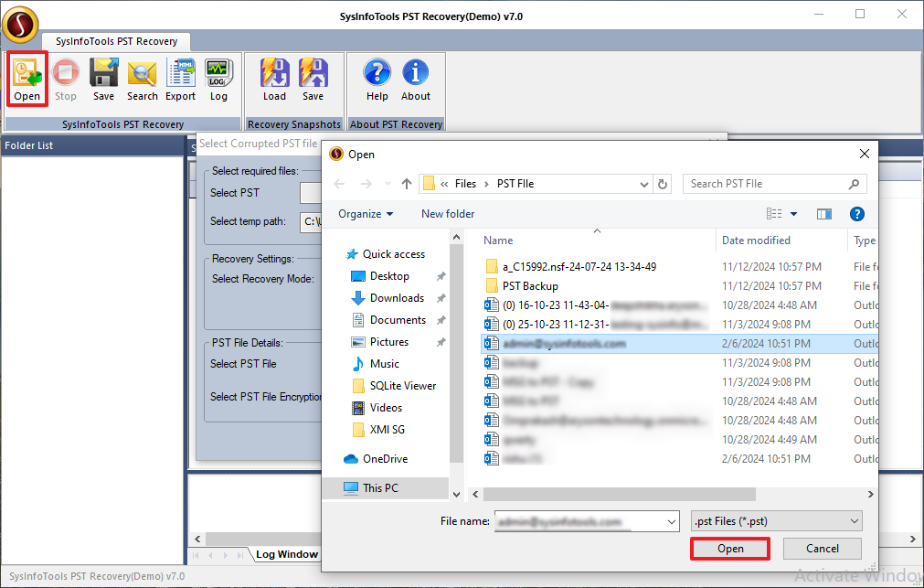Select Documents in the navigation pane

point(398,320)
